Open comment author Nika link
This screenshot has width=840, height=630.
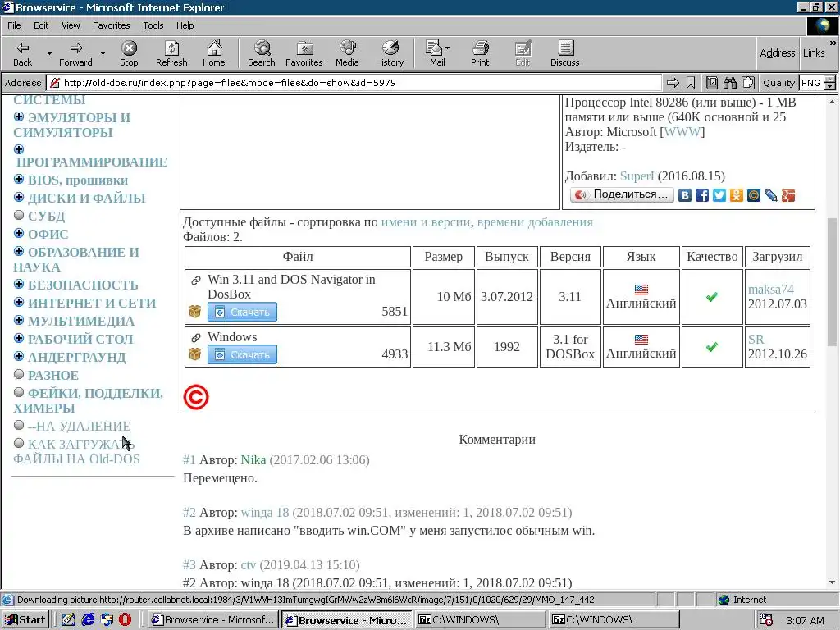tap(253, 460)
